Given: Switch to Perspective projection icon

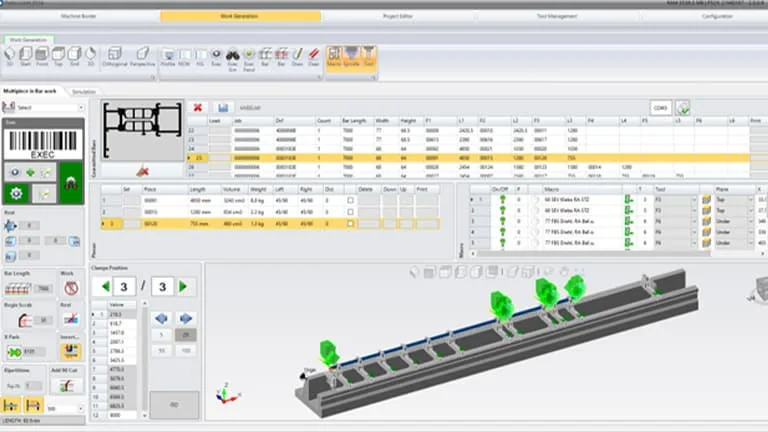Looking at the screenshot, I should pyautogui.click(x=143, y=55).
